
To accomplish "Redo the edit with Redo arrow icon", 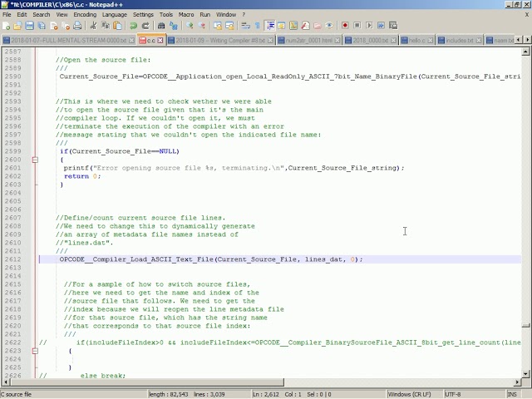I will point(145,26).
